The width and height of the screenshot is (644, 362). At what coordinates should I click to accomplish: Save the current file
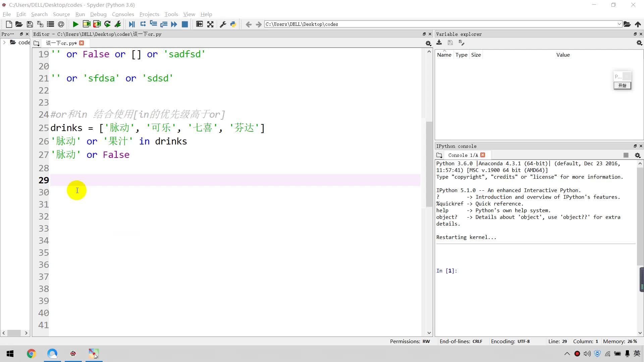(x=30, y=24)
